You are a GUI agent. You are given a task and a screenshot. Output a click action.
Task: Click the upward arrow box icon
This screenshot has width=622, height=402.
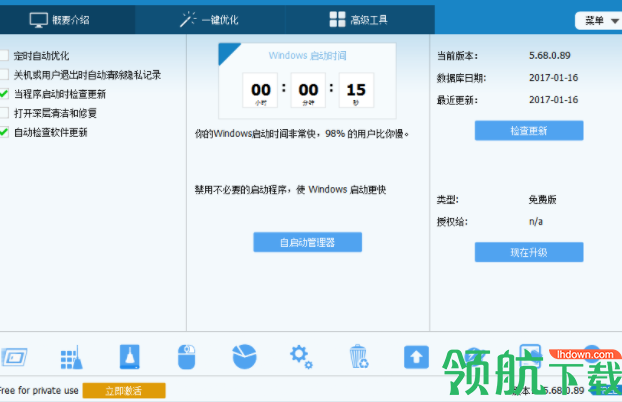pos(416,357)
